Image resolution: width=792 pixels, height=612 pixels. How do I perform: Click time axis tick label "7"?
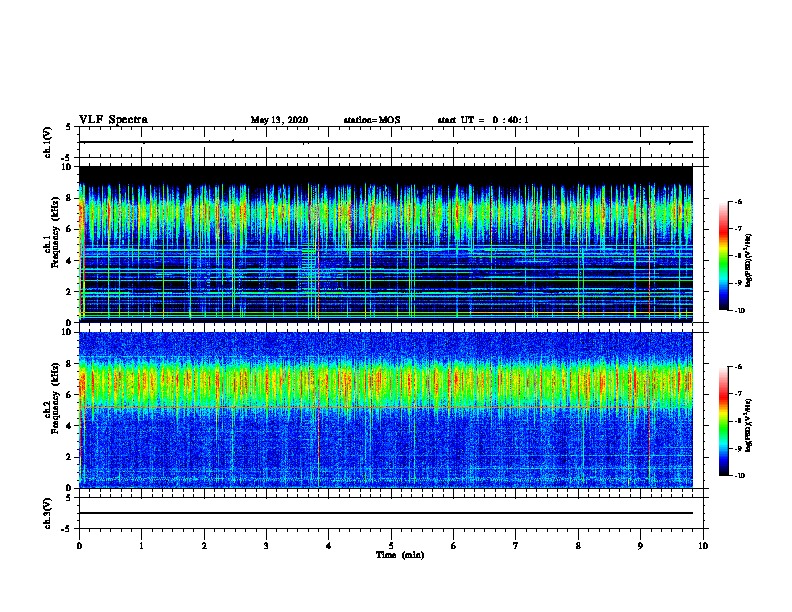516,546
